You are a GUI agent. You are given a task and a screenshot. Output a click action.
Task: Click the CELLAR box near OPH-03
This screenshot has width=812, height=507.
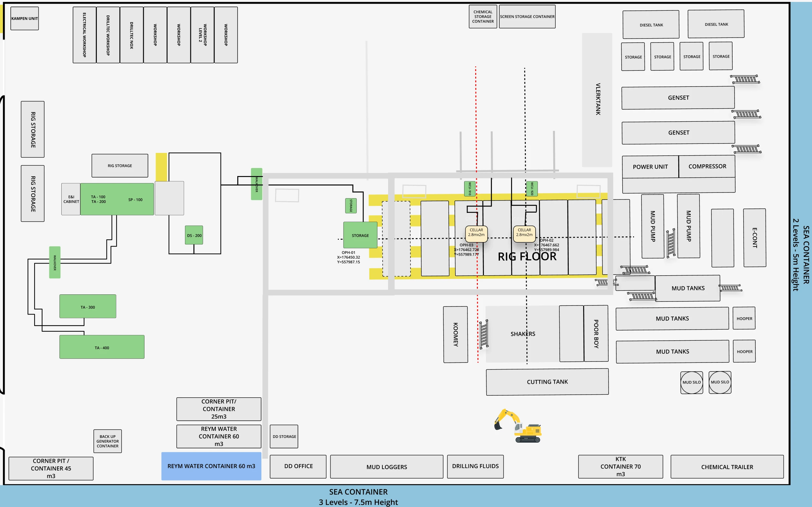click(476, 233)
